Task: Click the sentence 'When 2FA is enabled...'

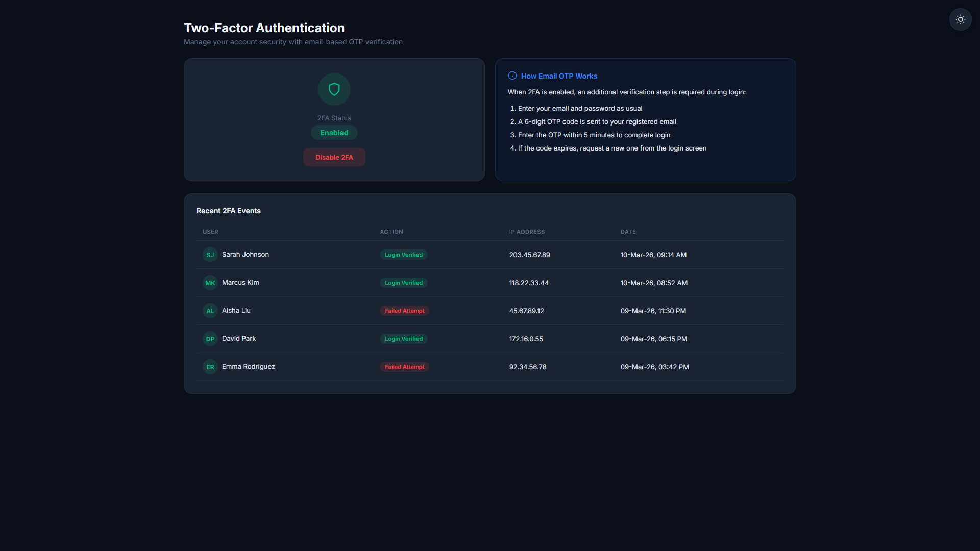Action: click(627, 92)
